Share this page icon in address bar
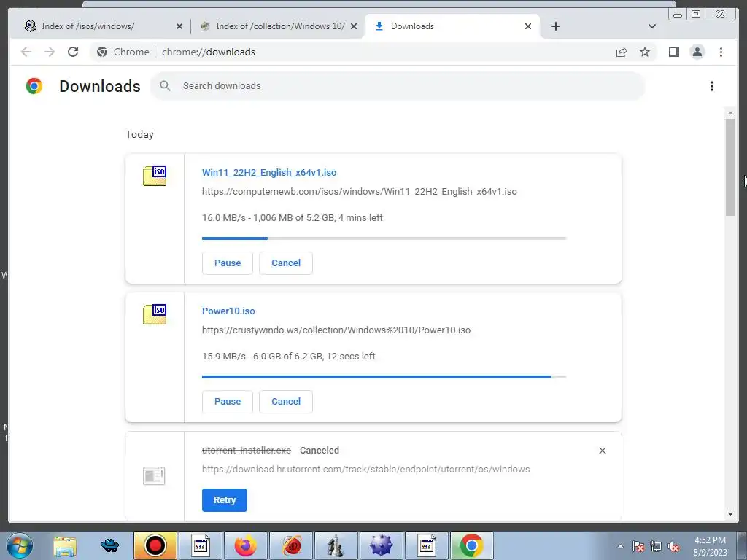This screenshot has height=560, width=747. (x=622, y=52)
